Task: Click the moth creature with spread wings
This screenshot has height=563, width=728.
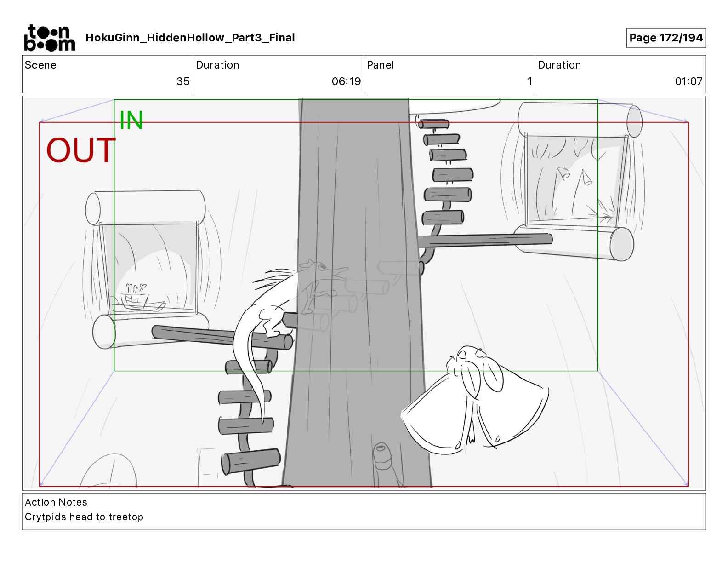Action: click(x=475, y=400)
